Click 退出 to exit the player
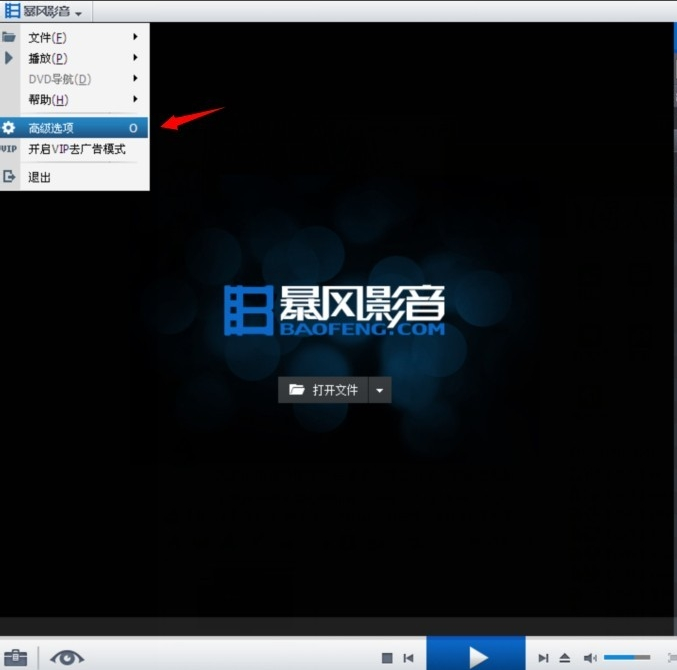This screenshot has height=670, width=677. (x=75, y=177)
